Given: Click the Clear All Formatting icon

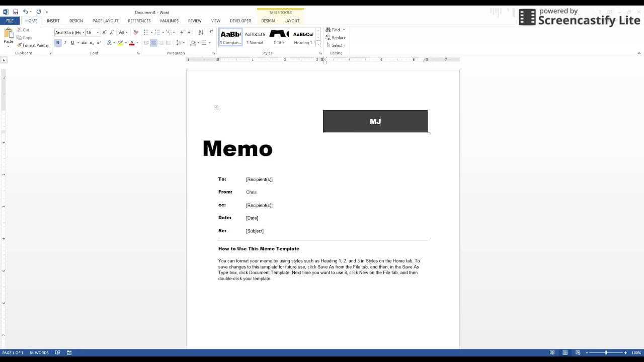Looking at the screenshot, I should 136,32.
